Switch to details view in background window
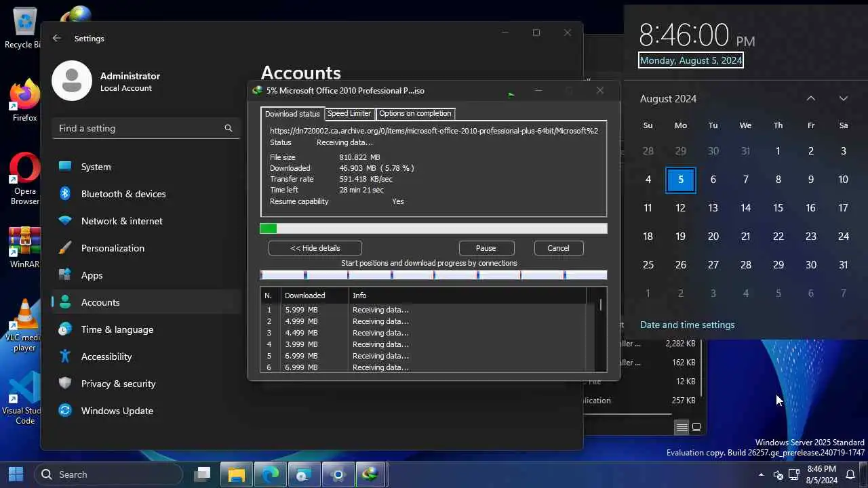 pos(682,427)
